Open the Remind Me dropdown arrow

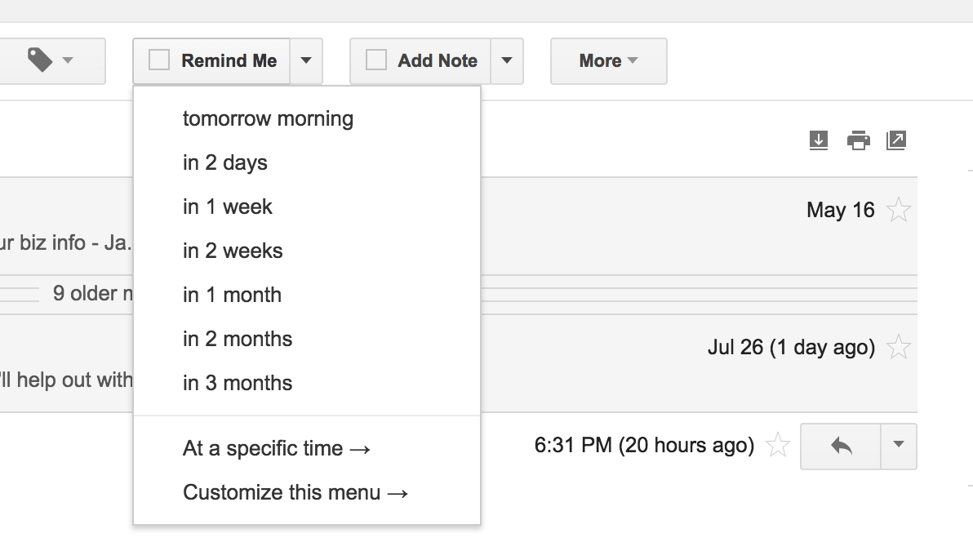[306, 60]
